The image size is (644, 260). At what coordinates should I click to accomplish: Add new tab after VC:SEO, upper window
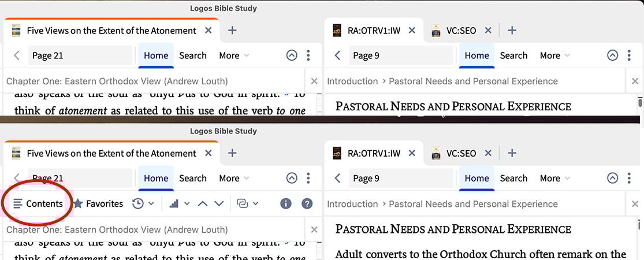(x=512, y=31)
